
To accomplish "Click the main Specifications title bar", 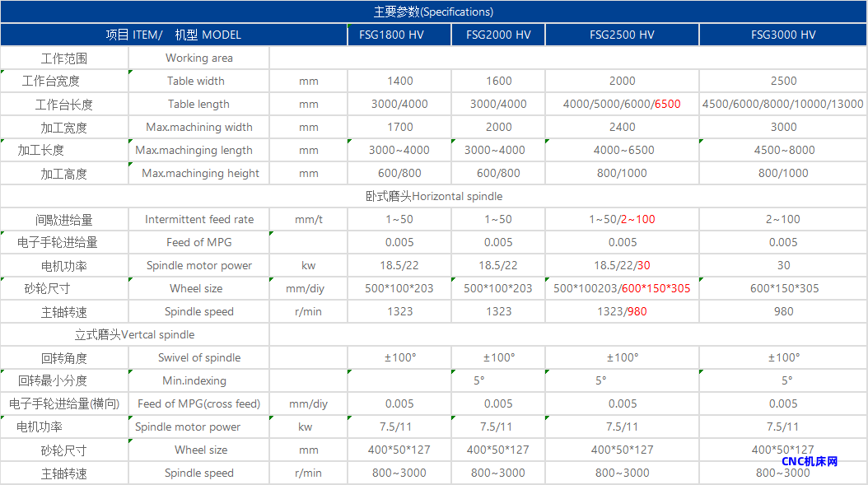I will click(x=434, y=12).
